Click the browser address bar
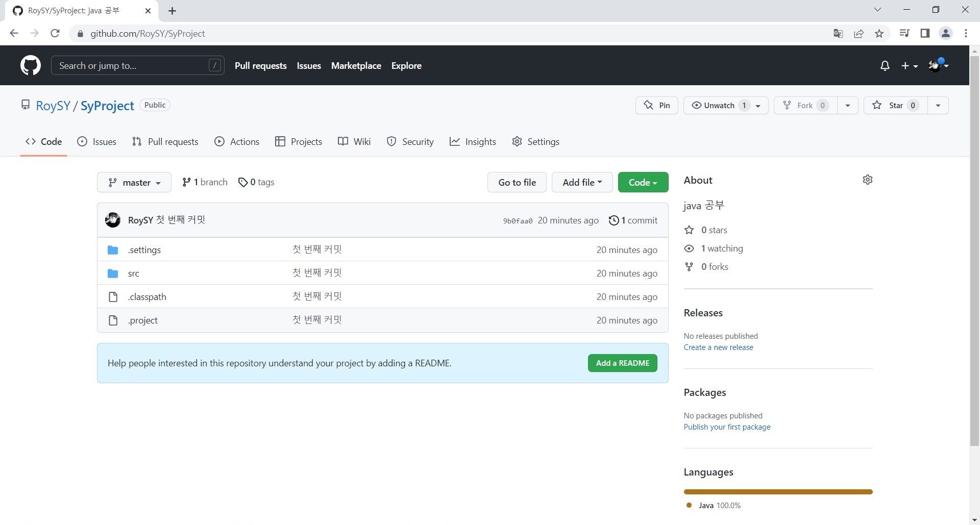Viewport: 980px width, 525px height. 449,34
